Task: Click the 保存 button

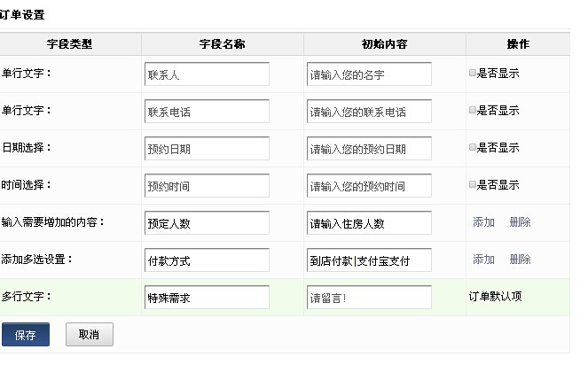Action: tap(26, 335)
